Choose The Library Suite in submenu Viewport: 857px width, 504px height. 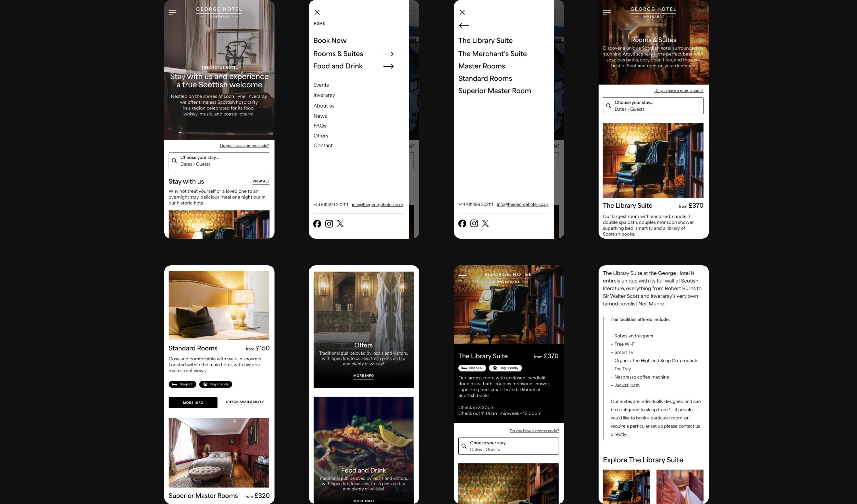click(485, 40)
